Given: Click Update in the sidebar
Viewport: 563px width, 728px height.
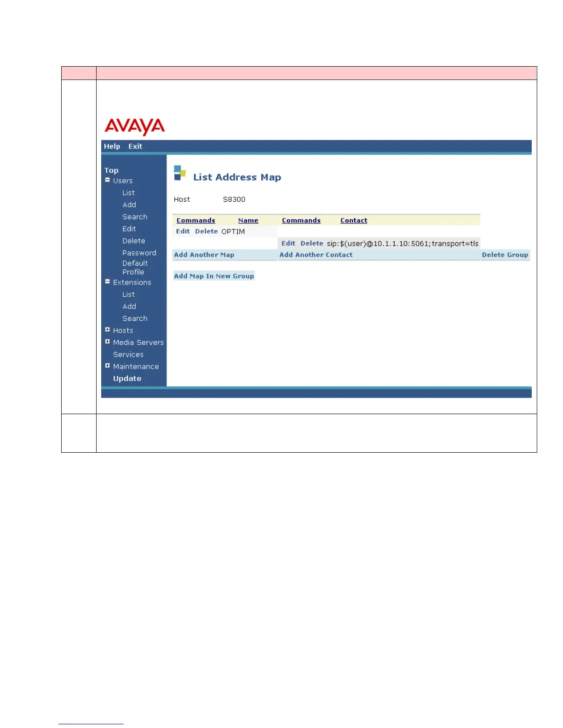Looking at the screenshot, I should pos(127,378).
